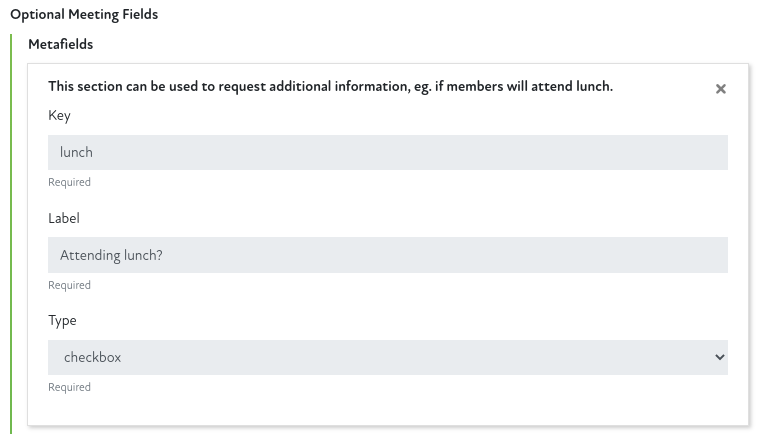Click the 'Optional Meeting Fields' heading

pos(84,15)
